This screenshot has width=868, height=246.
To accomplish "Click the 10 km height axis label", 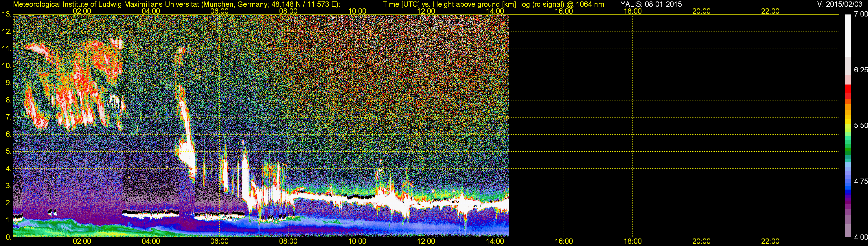I will click(x=6, y=66).
